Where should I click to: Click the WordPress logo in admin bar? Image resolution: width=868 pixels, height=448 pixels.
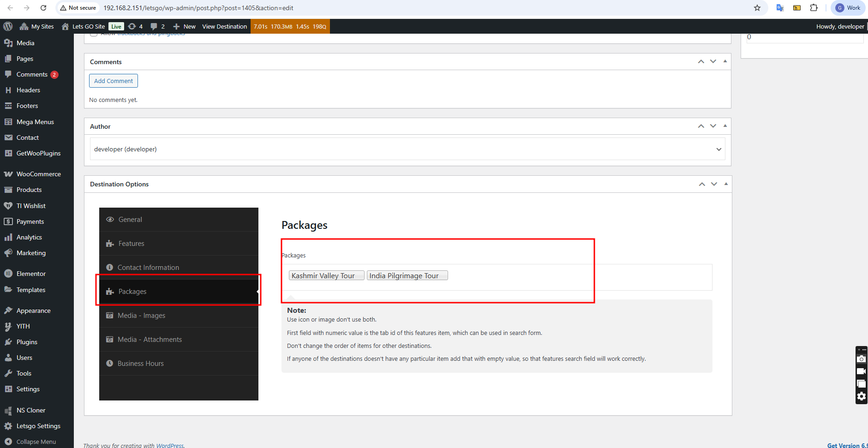pos(8,26)
